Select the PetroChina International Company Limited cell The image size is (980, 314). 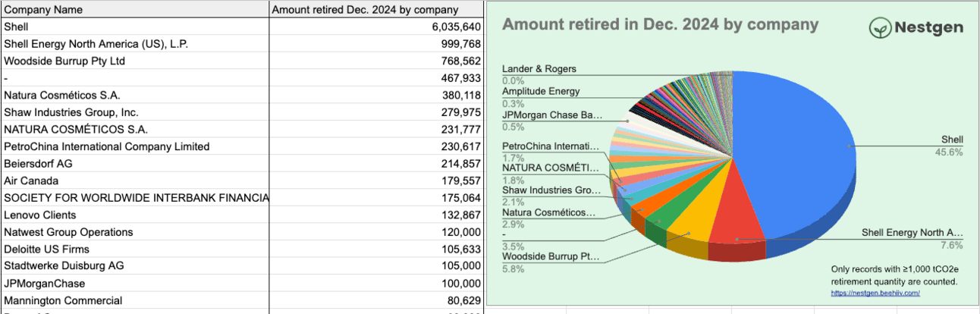coord(135,146)
